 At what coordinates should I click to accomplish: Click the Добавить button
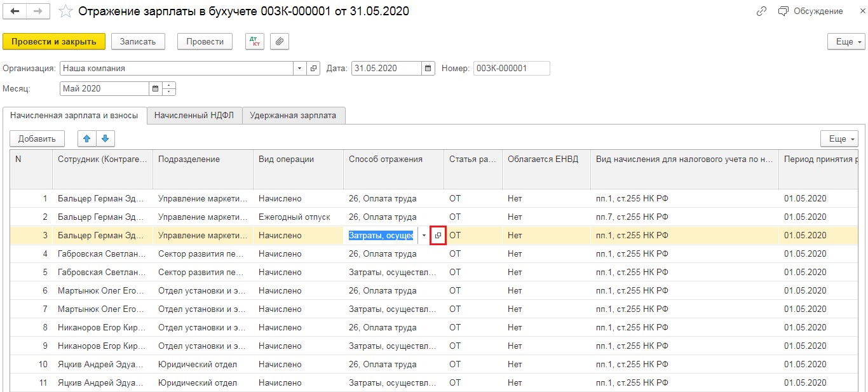tap(37, 139)
